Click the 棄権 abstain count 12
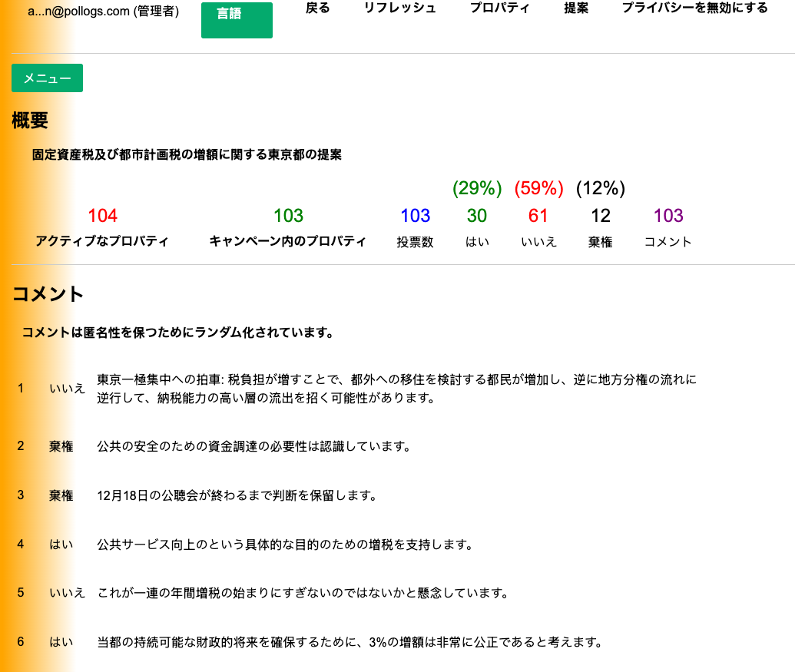The image size is (805, 672). coord(600,216)
